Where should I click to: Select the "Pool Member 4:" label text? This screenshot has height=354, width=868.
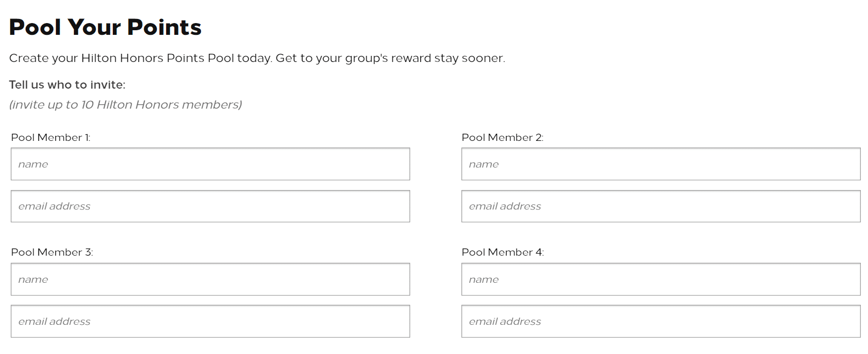[x=502, y=253]
